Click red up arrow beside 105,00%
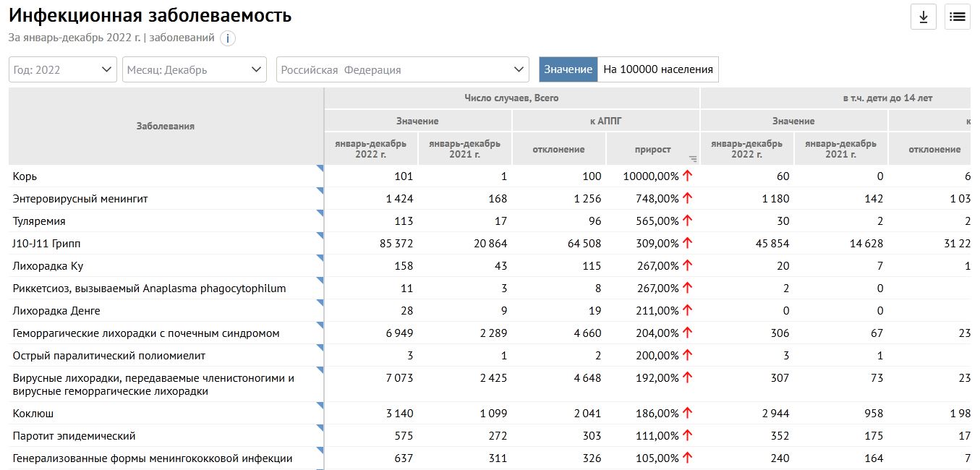The image size is (980, 470). tap(687, 458)
